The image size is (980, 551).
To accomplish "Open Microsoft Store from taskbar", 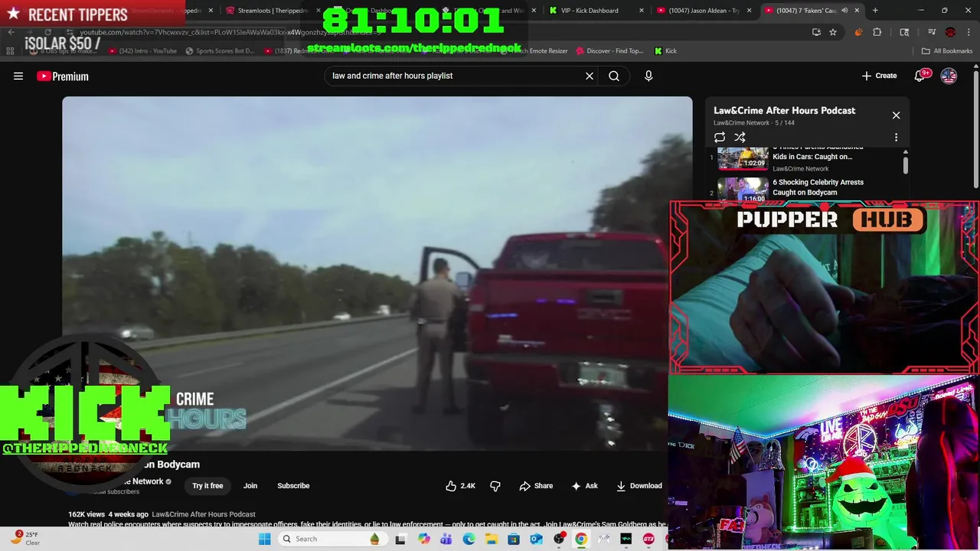I will [514, 539].
